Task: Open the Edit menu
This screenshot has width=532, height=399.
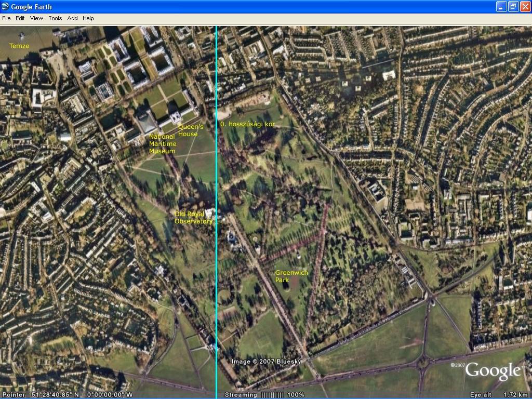Action: 20,18
